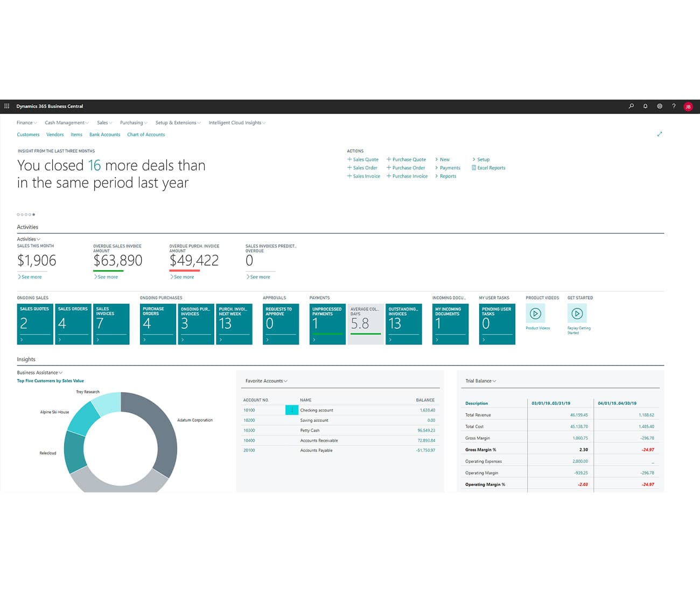Image resolution: width=700 pixels, height=592 pixels.
Task: Go to Customers
Action: point(28,135)
